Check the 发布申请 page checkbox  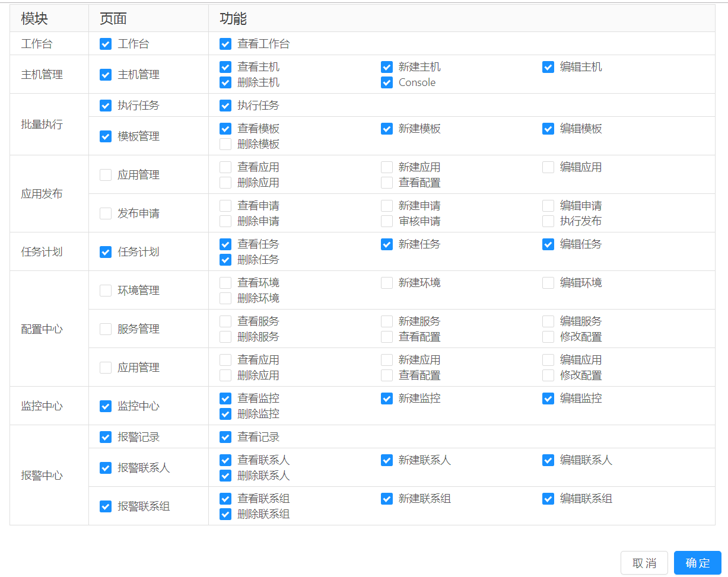pos(106,213)
